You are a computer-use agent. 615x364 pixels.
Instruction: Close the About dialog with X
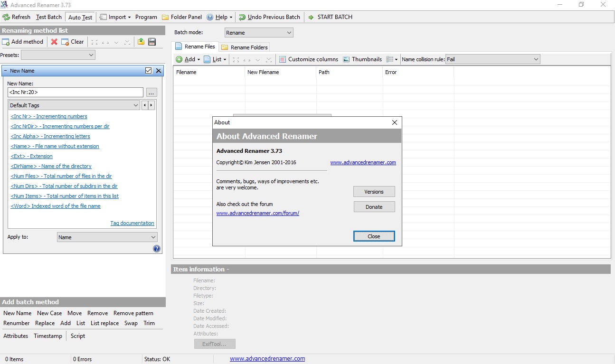click(394, 122)
